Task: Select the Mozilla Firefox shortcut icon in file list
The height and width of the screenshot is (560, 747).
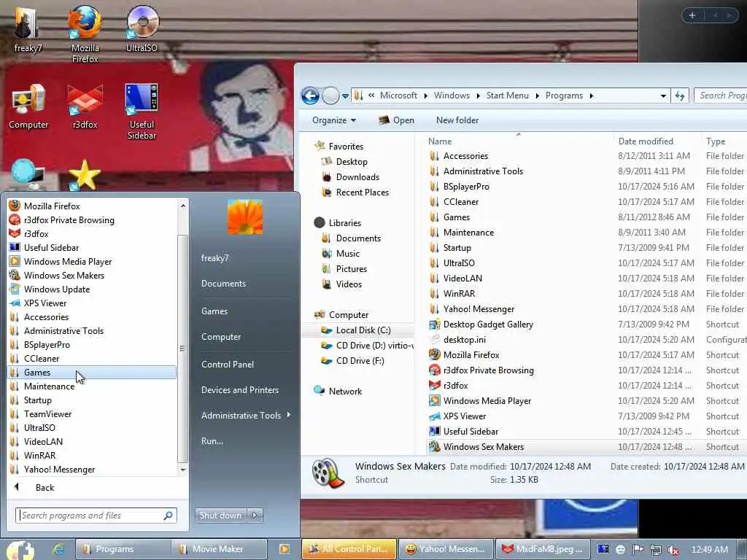Action: (x=434, y=355)
